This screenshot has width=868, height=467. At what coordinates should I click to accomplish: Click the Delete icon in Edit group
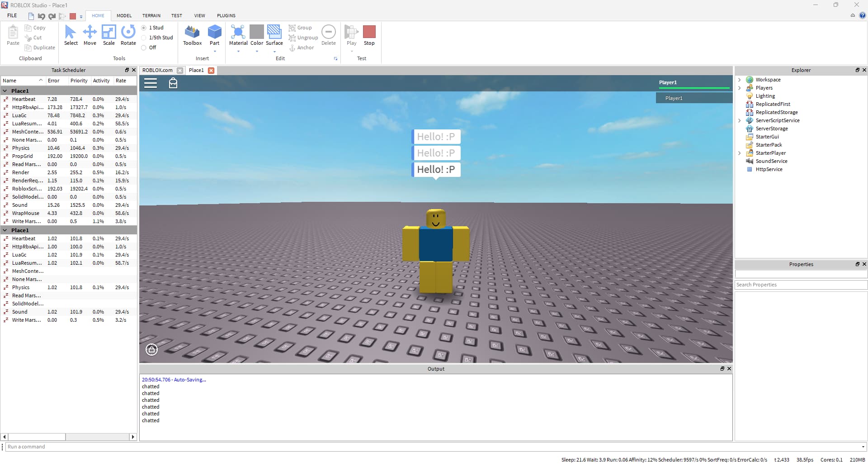(329, 32)
